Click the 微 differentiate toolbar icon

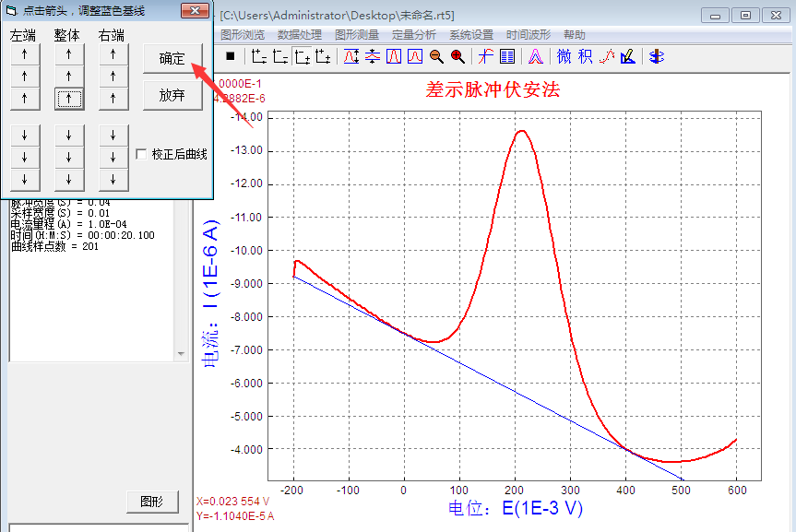[564, 56]
